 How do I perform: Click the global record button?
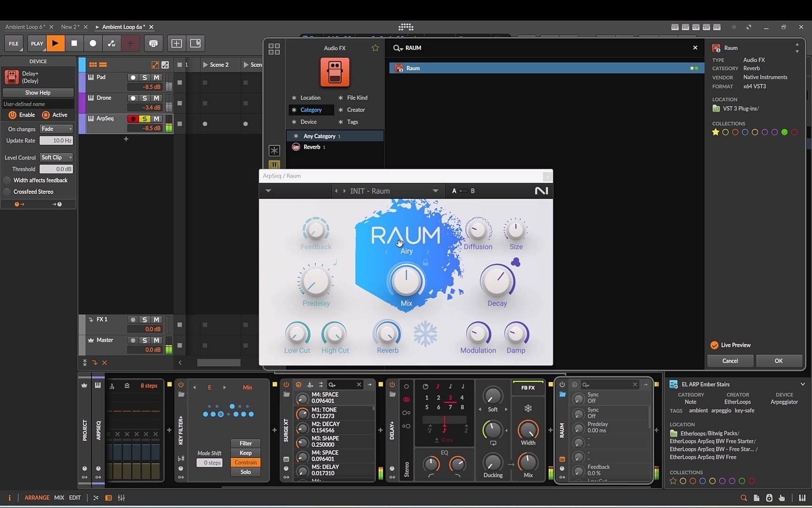click(x=93, y=43)
